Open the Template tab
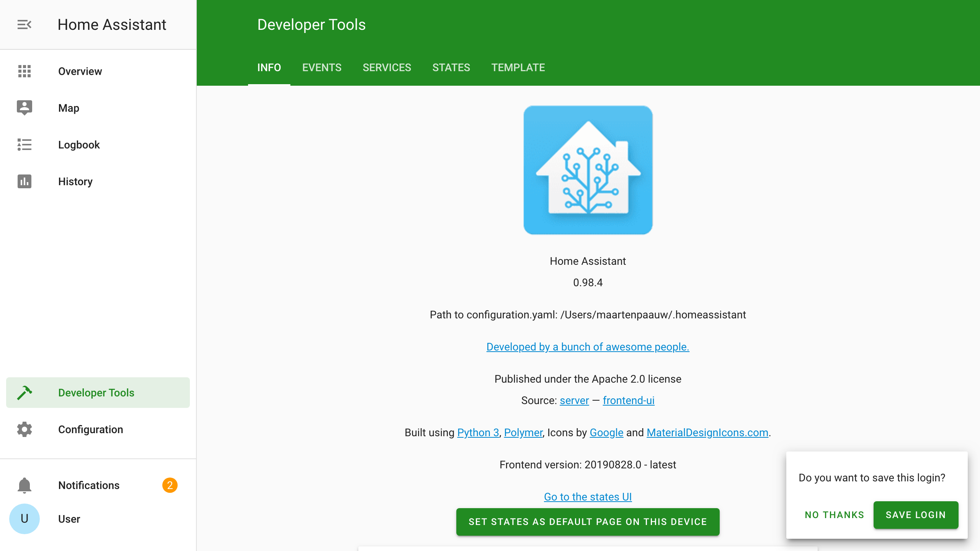Screen dimensions: 980x551 coord(518,68)
